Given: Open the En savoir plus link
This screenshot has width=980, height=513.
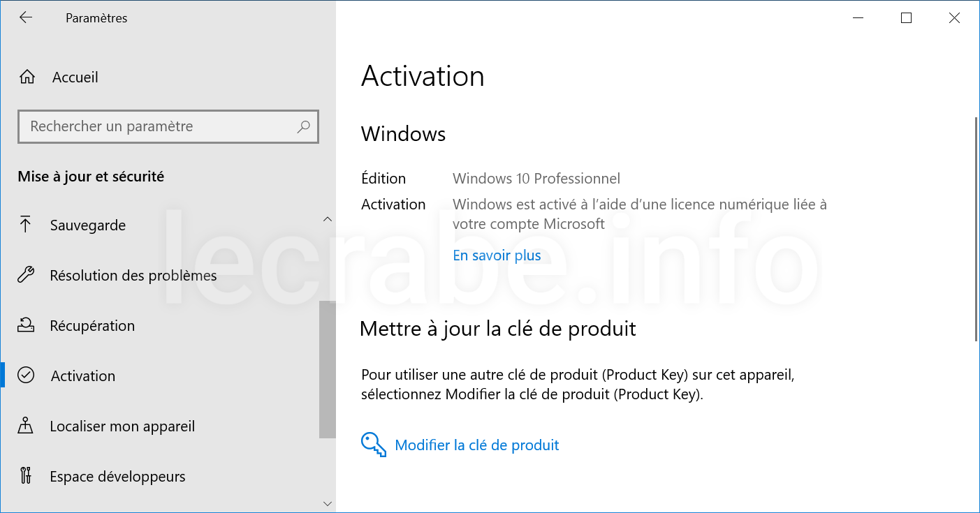Looking at the screenshot, I should (x=497, y=255).
